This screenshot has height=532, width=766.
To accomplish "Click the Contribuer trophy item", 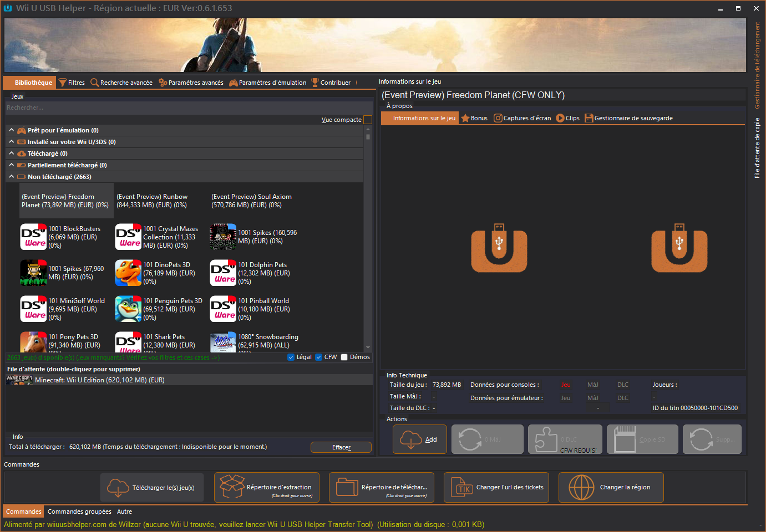I will [x=331, y=83].
